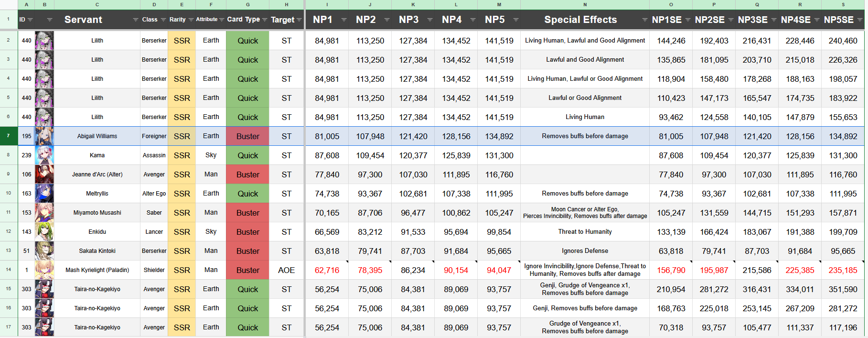
Task: Click the Lancer class cell
Action: tap(154, 232)
